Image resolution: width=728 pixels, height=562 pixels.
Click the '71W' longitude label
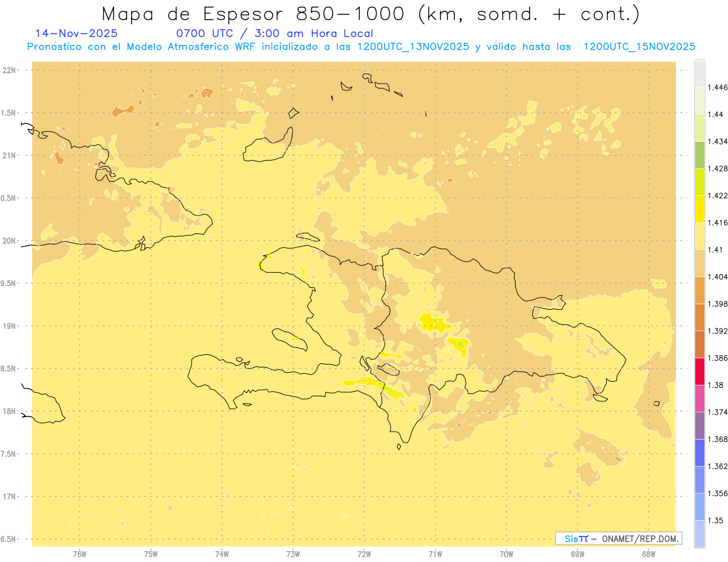coord(435,554)
